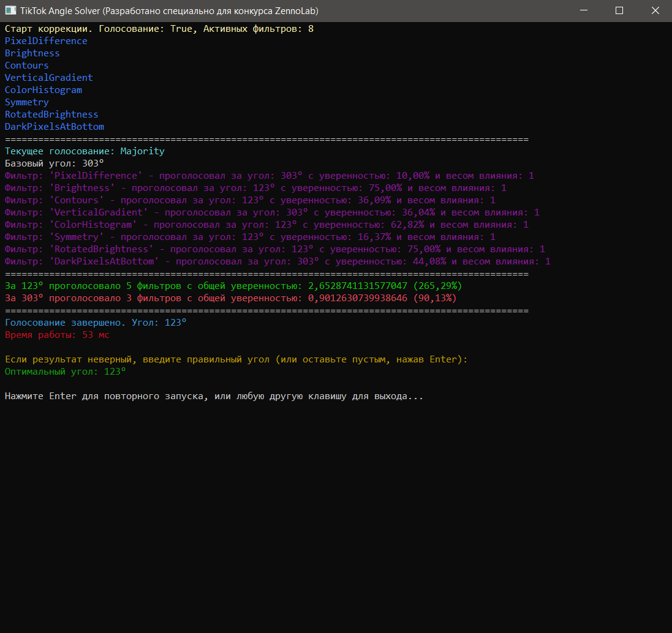Click the 'Оптимальный угол: 123°' line

pyautogui.click(x=66, y=372)
